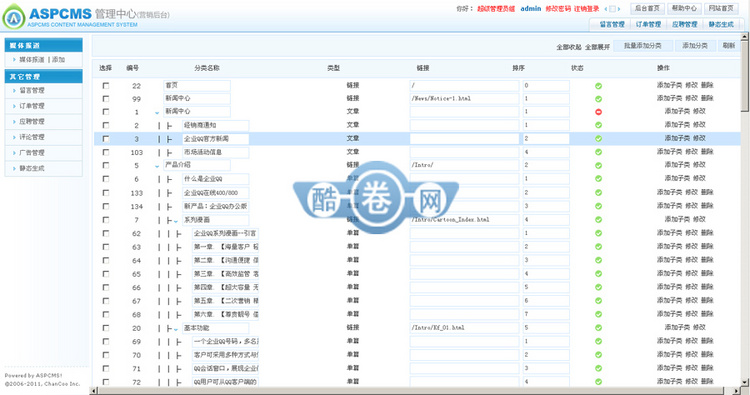
Task: Open the 应聘管理 tab in header tab bar
Action: point(684,24)
